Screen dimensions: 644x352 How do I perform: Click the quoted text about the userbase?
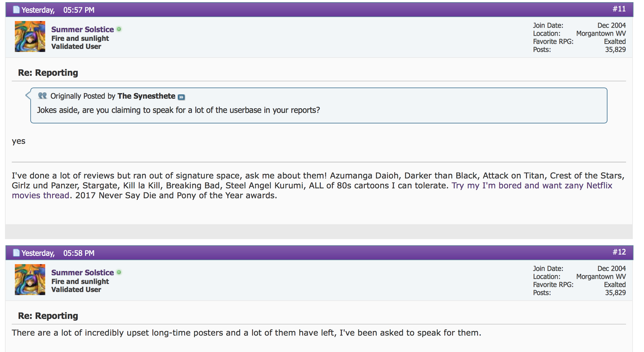pos(178,110)
